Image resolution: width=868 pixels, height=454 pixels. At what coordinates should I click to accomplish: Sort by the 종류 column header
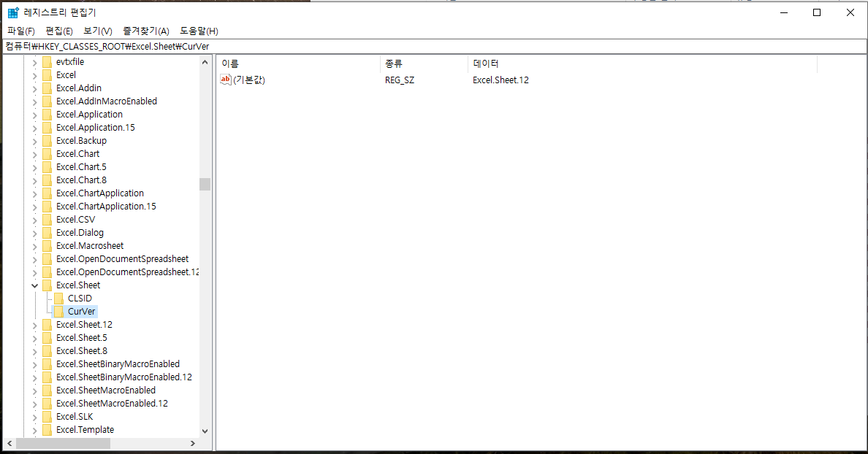[x=424, y=64]
